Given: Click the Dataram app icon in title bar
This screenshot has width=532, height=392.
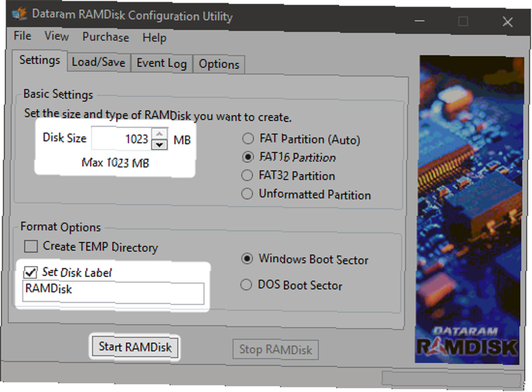Looking at the screenshot, I should [19, 14].
